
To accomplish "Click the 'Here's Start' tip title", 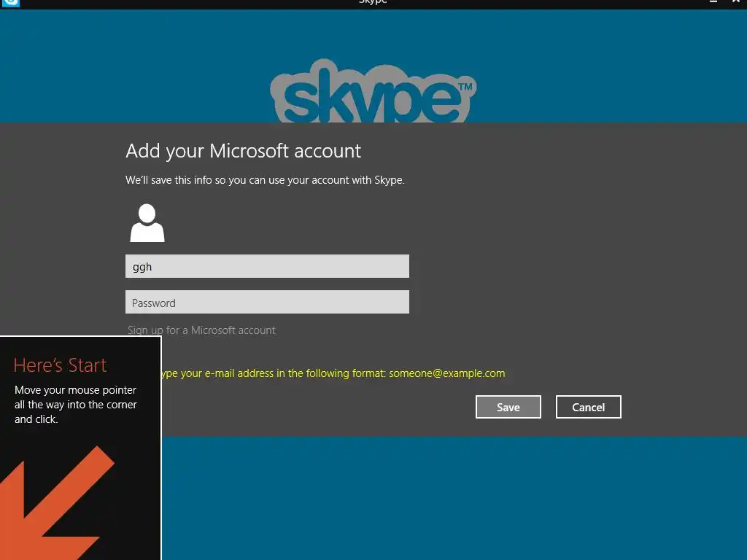I will 60,365.
